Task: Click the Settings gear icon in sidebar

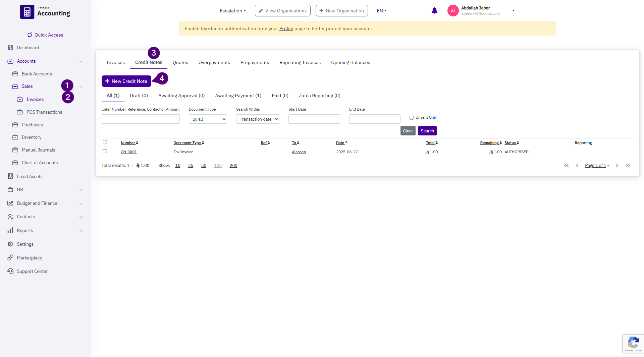Action: pyautogui.click(x=10, y=244)
